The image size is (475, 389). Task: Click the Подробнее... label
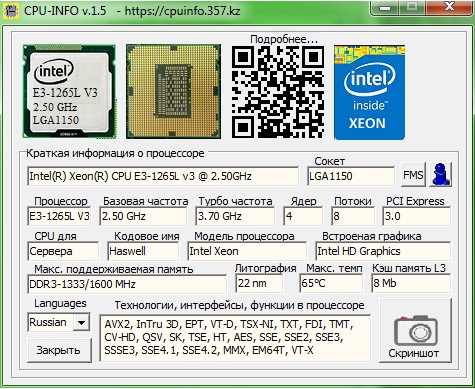pos(284,39)
